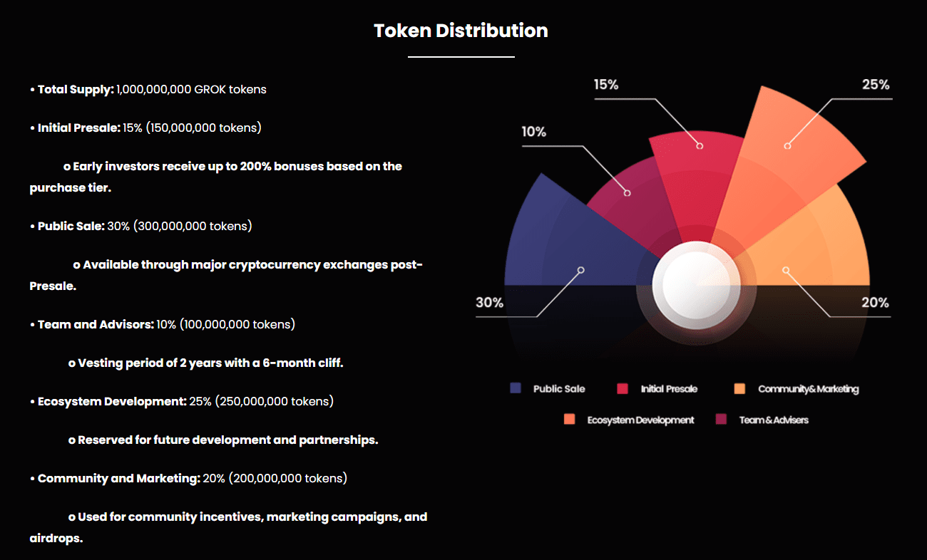This screenshot has width=927, height=560.
Task: Click the 25% percentage label
Action: click(876, 85)
